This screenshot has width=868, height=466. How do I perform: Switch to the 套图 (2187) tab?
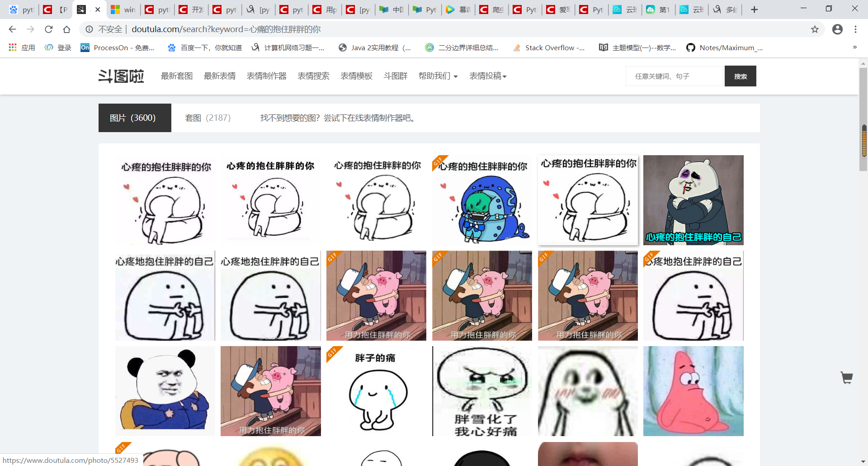[208, 118]
